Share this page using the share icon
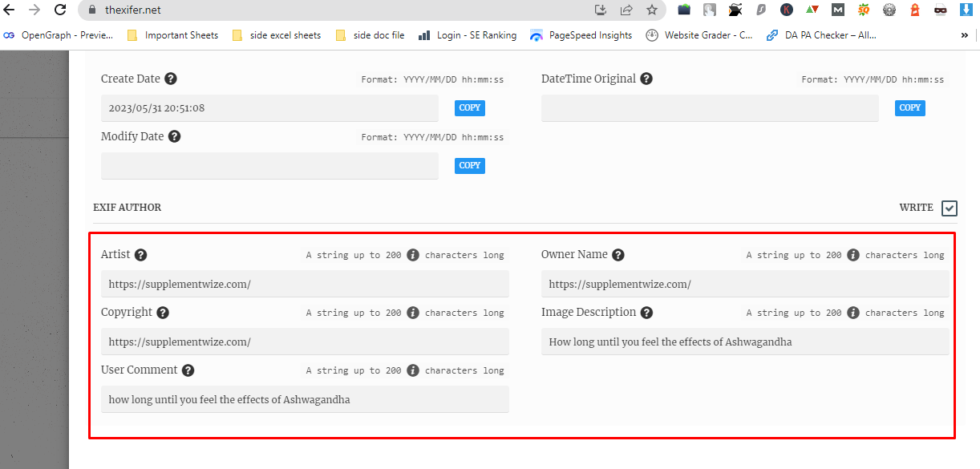Image resolution: width=980 pixels, height=469 pixels. pyautogui.click(x=626, y=10)
